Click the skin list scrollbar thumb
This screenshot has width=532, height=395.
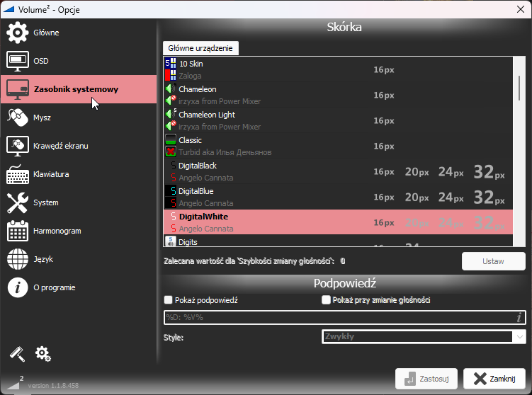click(x=519, y=88)
